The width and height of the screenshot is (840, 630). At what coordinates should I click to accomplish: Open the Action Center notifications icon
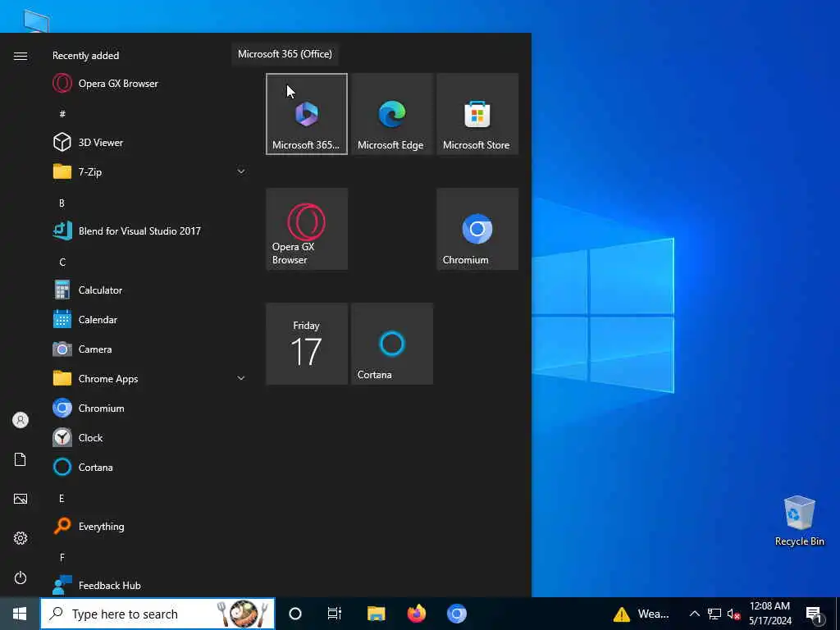tap(814, 614)
